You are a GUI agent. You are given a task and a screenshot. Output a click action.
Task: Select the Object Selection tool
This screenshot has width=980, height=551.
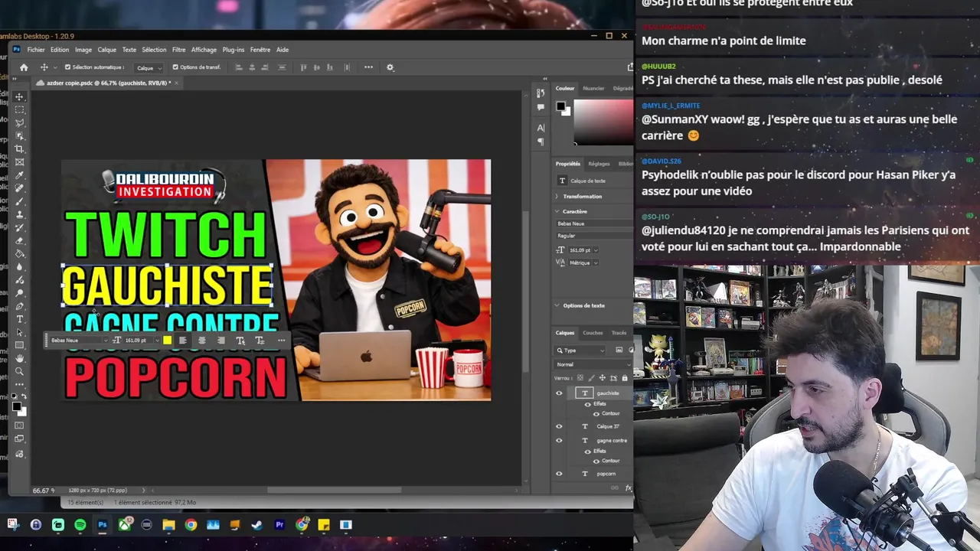coord(20,135)
